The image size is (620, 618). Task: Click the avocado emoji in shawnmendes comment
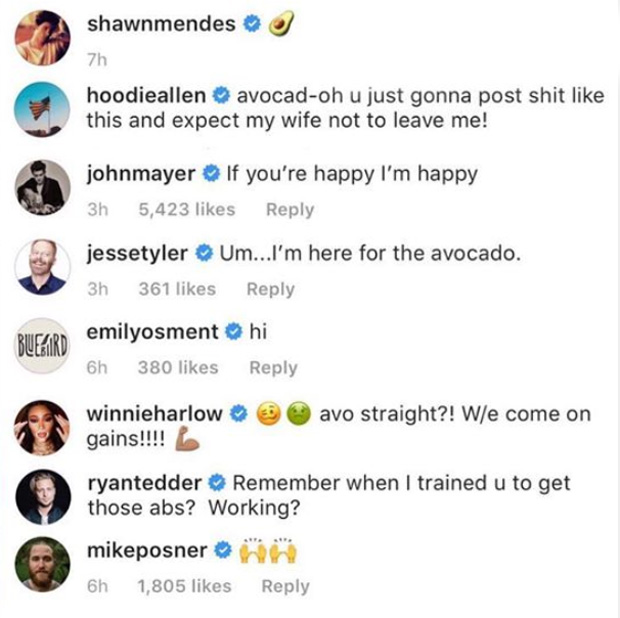281,24
